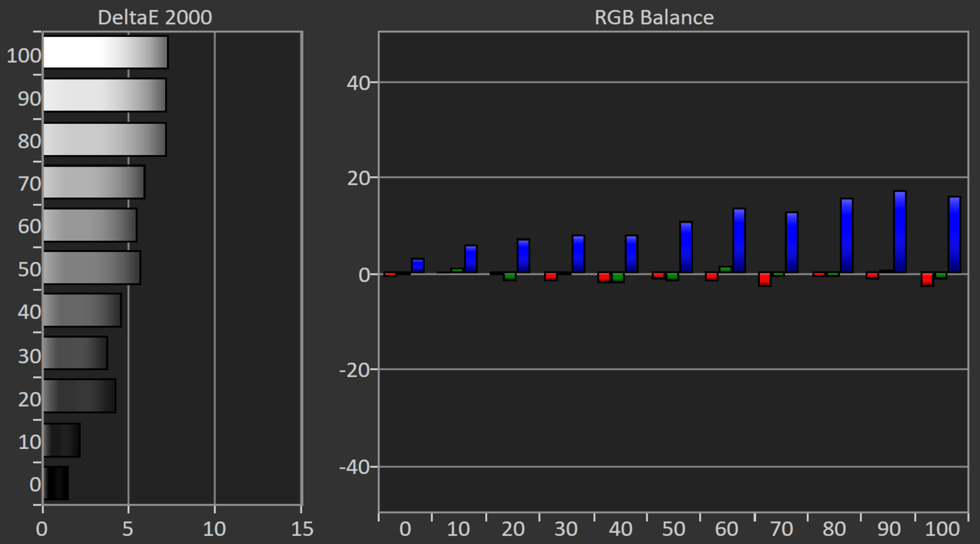Image resolution: width=980 pixels, height=544 pixels.
Task: Click the 10% near-black DeltaE bar
Action: pyautogui.click(x=62, y=440)
